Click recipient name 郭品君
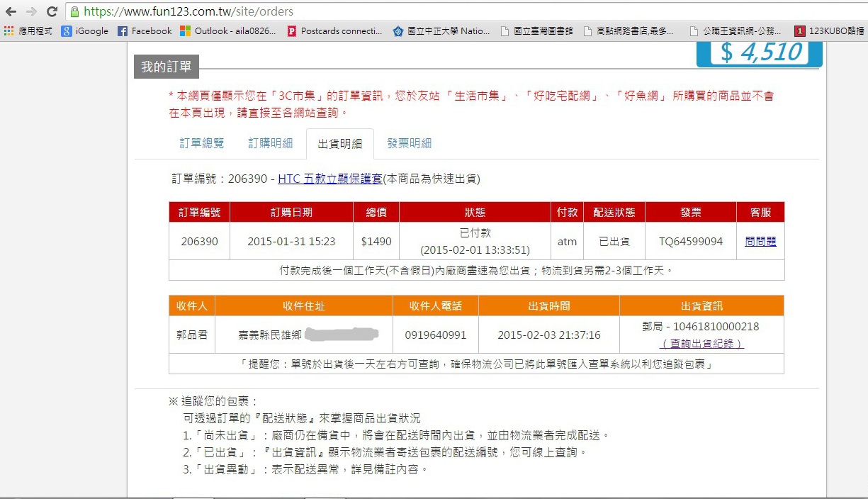The image size is (868, 499). 192,335
